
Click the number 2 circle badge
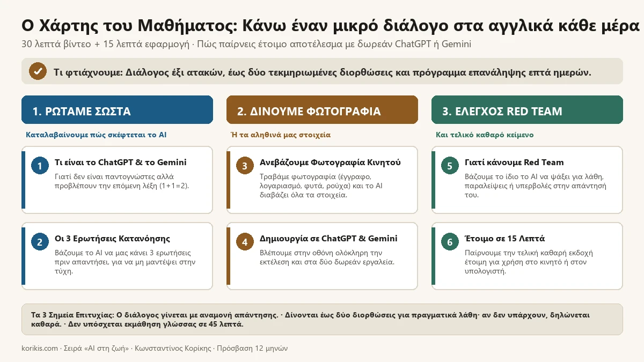tap(40, 242)
